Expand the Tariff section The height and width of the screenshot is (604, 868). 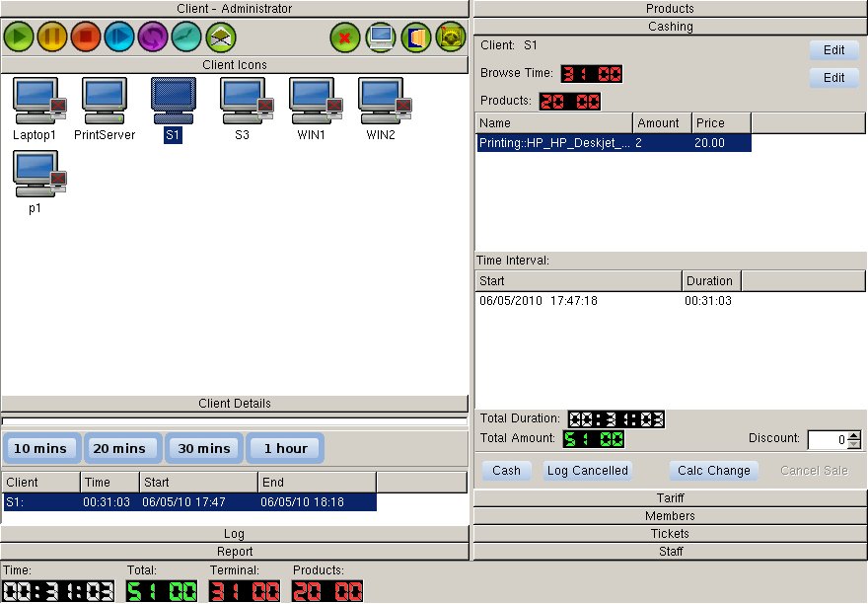coord(670,498)
